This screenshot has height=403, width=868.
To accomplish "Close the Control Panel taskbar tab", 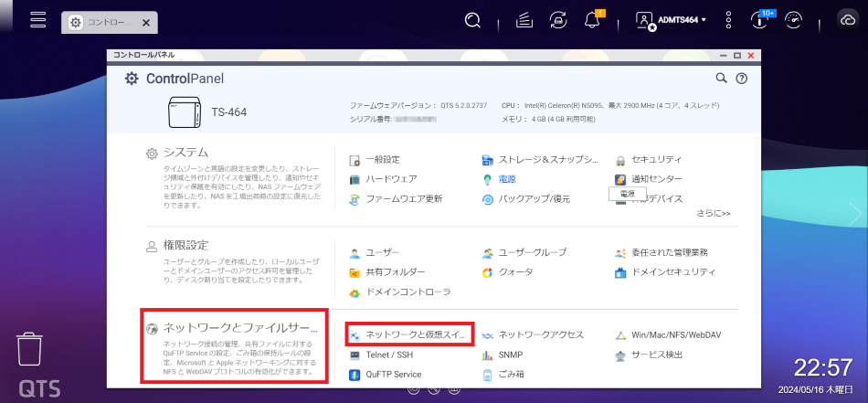I will tap(146, 23).
